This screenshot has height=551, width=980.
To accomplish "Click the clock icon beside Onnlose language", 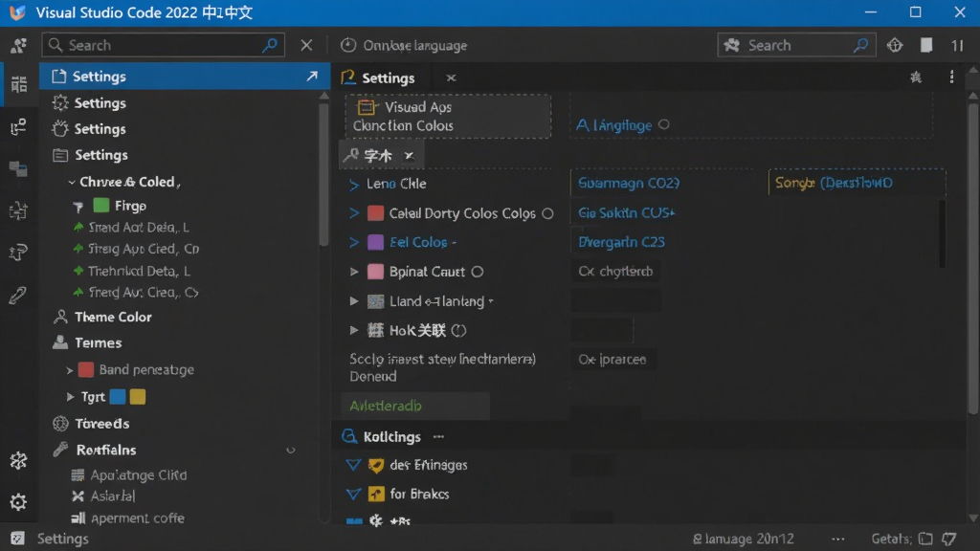I will click(348, 45).
